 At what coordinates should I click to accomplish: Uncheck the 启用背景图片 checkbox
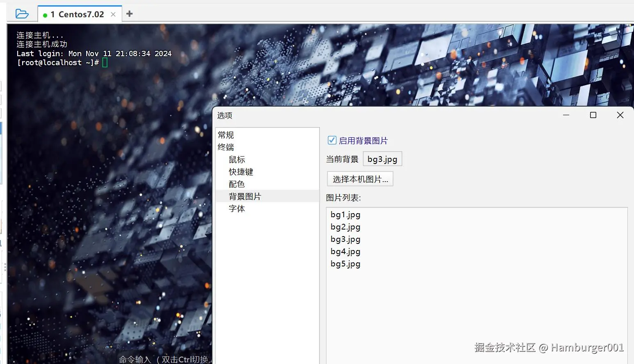click(x=331, y=140)
